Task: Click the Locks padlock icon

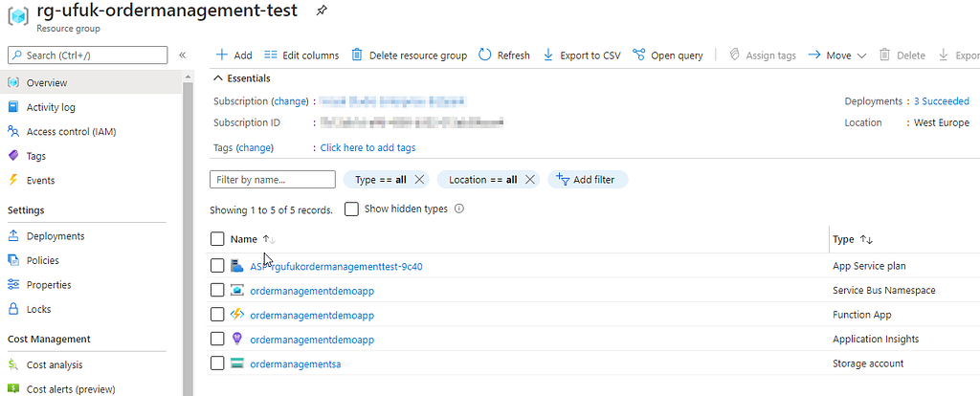Action: click(x=13, y=309)
